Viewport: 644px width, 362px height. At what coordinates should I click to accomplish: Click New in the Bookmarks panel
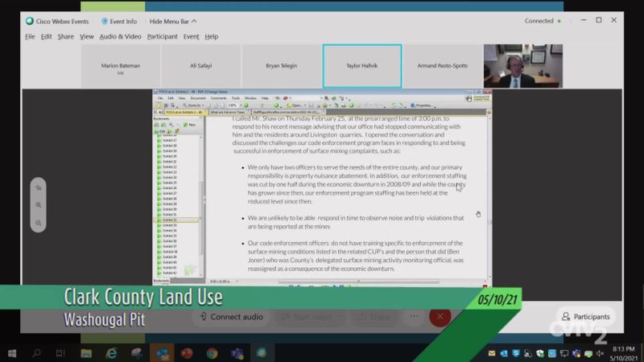[x=190, y=125]
